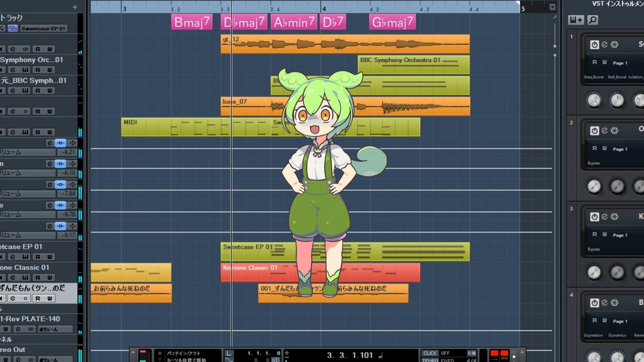
Task: Select the gt_12 audio clip
Action: pyautogui.click(x=345, y=44)
